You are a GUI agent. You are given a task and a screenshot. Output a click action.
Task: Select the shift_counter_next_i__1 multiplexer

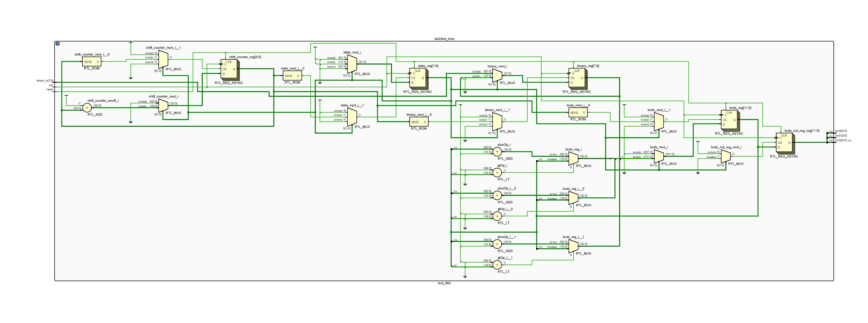click(x=163, y=59)
